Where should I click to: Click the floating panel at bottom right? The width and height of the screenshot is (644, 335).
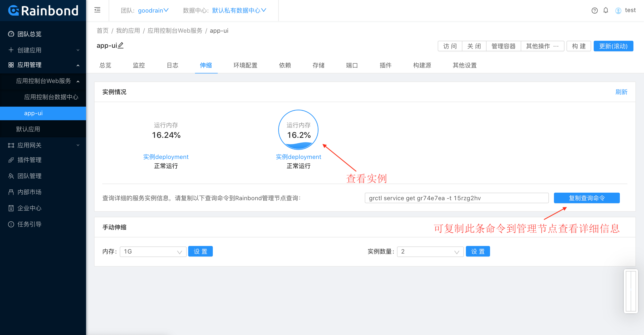coord(631,291)
